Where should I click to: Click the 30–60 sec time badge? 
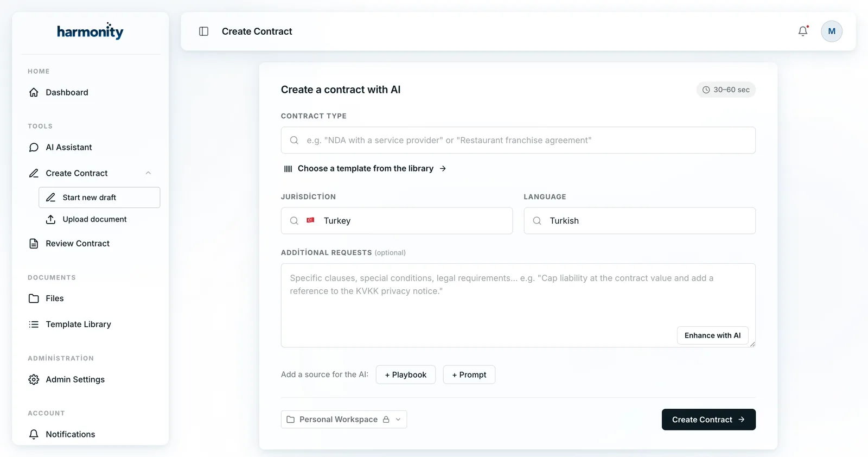point(726,90)
